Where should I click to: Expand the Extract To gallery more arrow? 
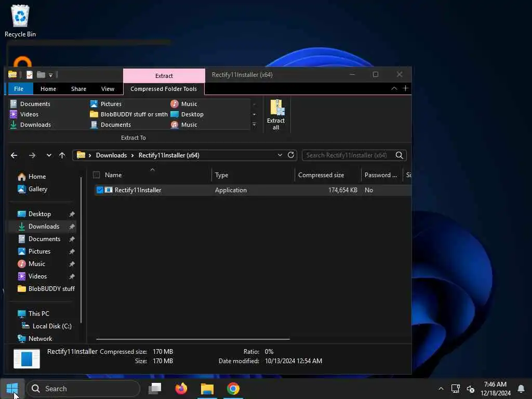tap(254, 125)
